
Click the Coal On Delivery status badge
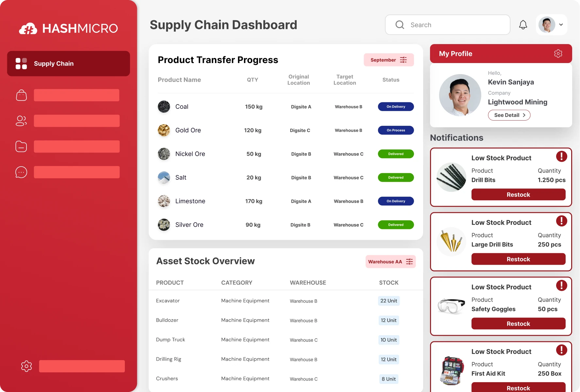point(396,107)
